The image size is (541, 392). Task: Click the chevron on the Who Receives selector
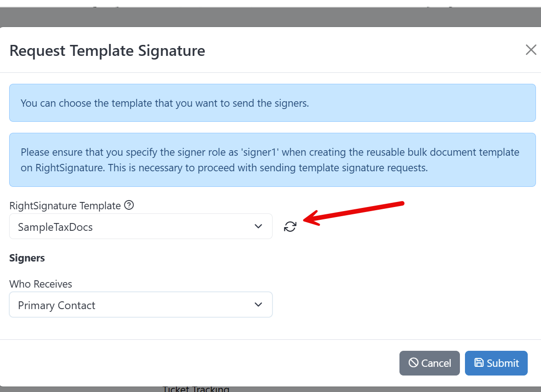pyautogui.click(x=258, y=305)
